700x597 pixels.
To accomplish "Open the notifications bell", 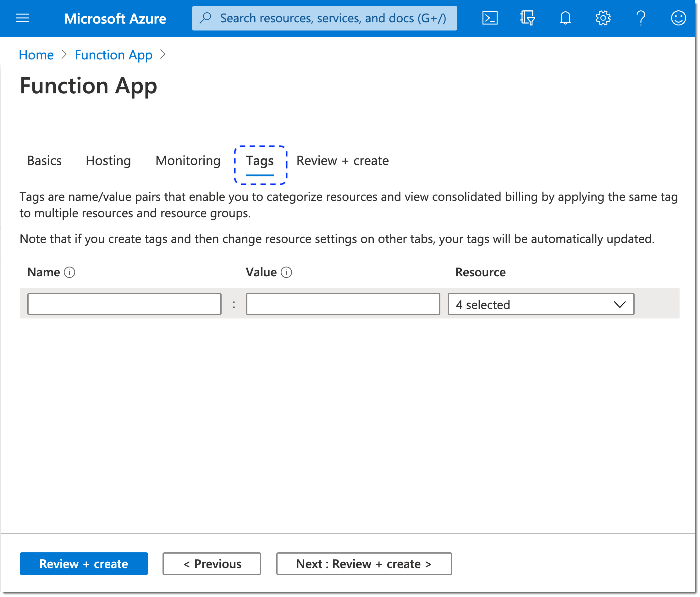I will click(565, 18).
